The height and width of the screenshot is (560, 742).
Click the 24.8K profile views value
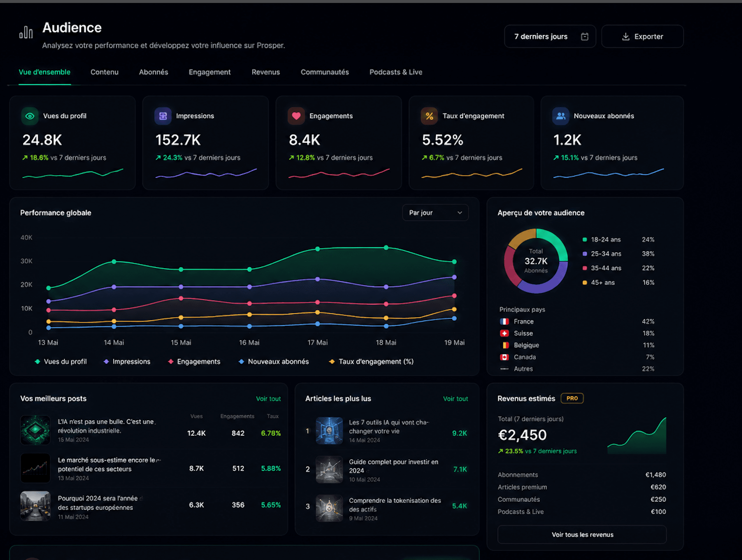pos(42,140)
